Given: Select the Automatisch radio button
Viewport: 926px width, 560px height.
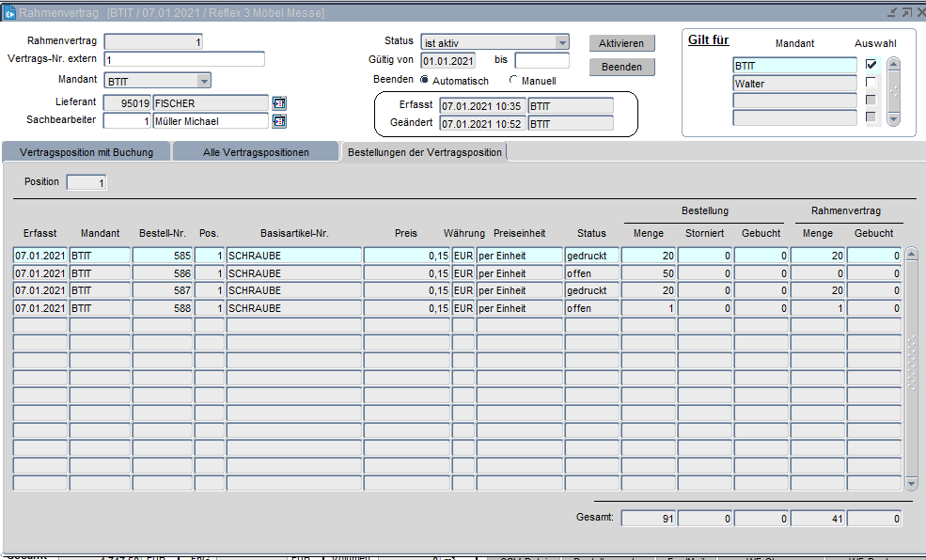Looking at the screenshot, I should (425, 80).
